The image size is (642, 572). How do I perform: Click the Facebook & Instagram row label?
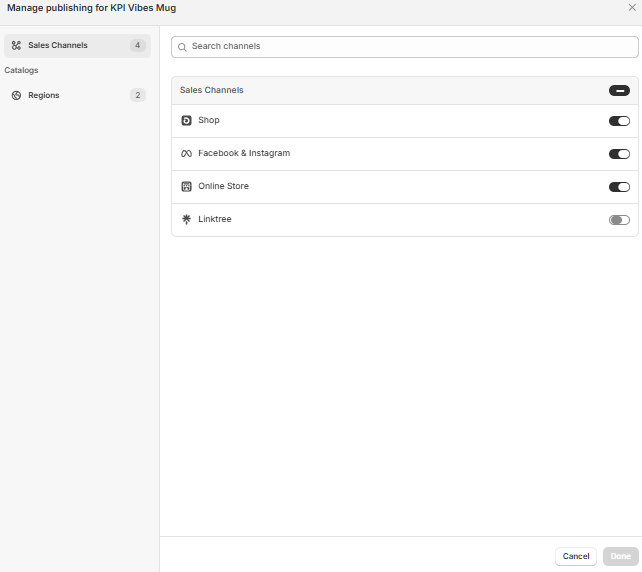coord(244,154)
